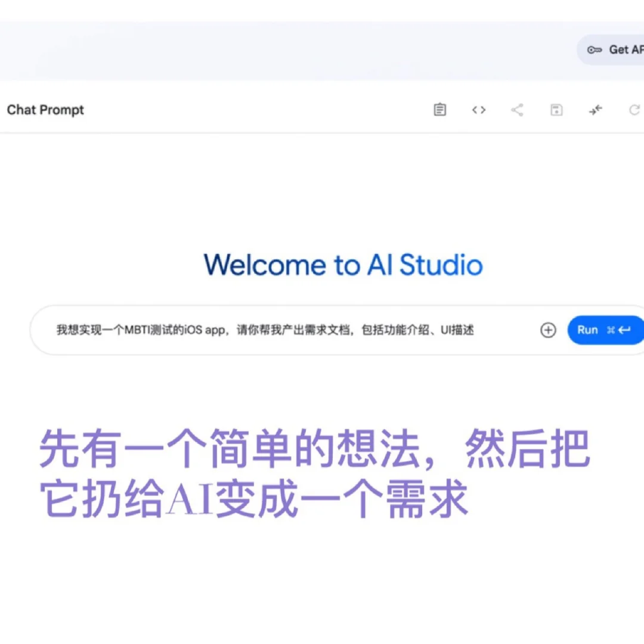The image size is (644, 644).
Task: Click the code angle-brackets toolbar icon
Action: (x=478, y=110)
